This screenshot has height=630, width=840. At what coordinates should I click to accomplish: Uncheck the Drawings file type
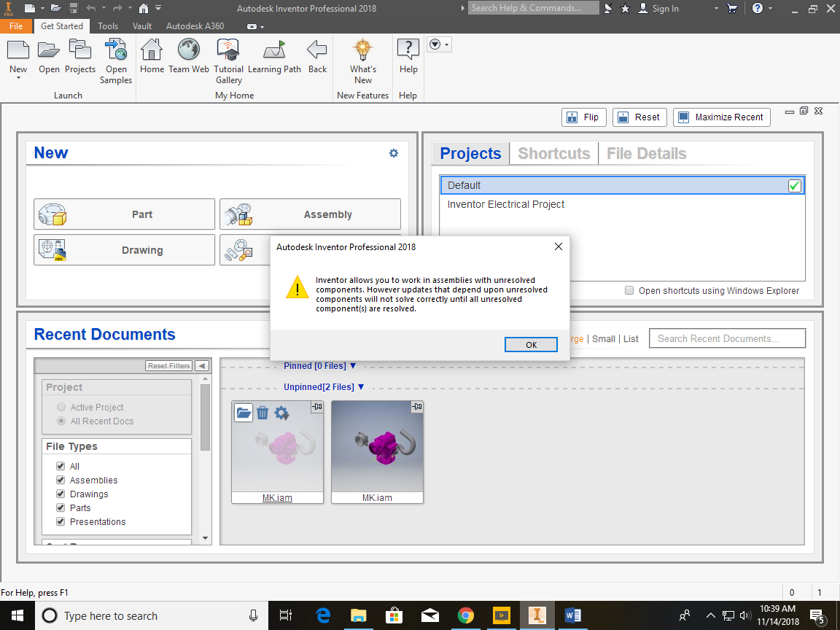tap(61, 494)
